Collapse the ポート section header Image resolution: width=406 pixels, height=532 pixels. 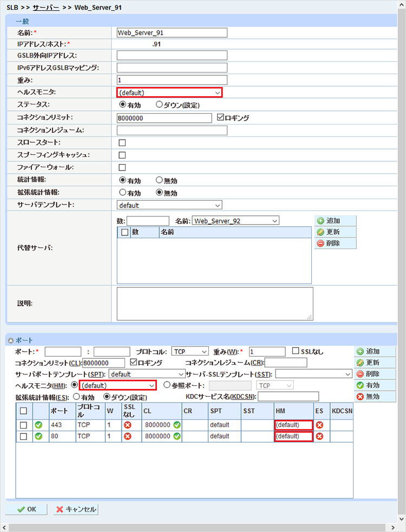point(10,340)
